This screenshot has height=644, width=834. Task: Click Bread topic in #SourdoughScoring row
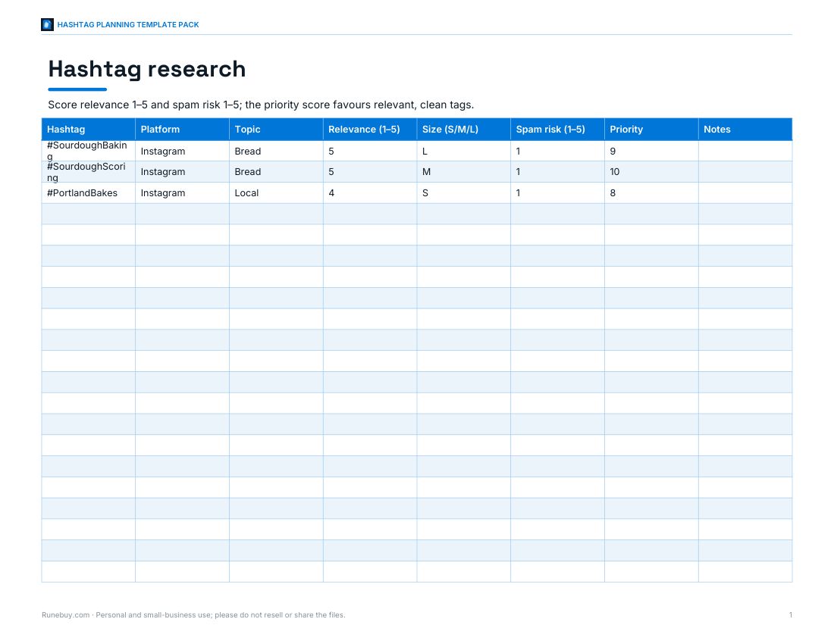[x=276, y=172]
